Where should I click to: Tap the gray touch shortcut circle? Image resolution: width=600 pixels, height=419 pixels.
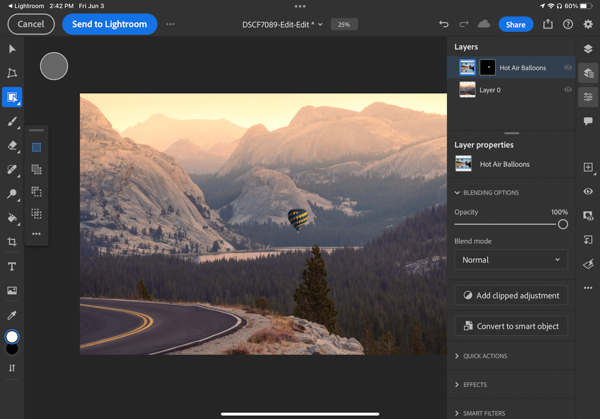coord(54,66)
